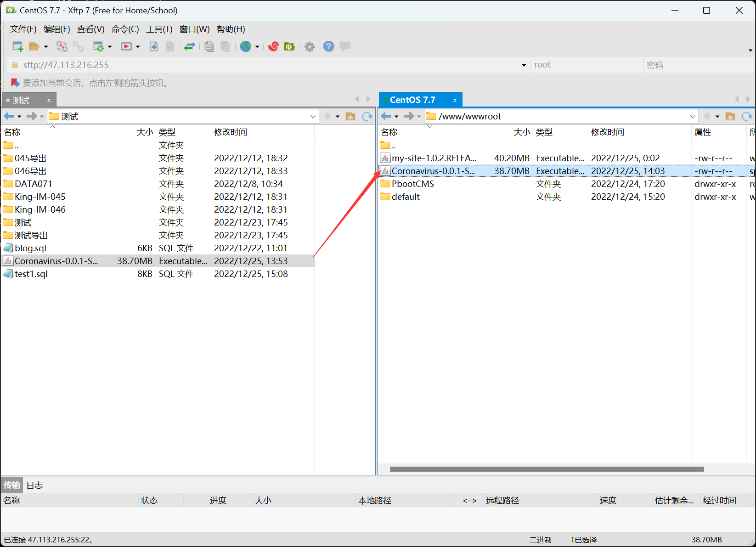
Task: Click the Open Session folder icon
Action: pos(34,46)
